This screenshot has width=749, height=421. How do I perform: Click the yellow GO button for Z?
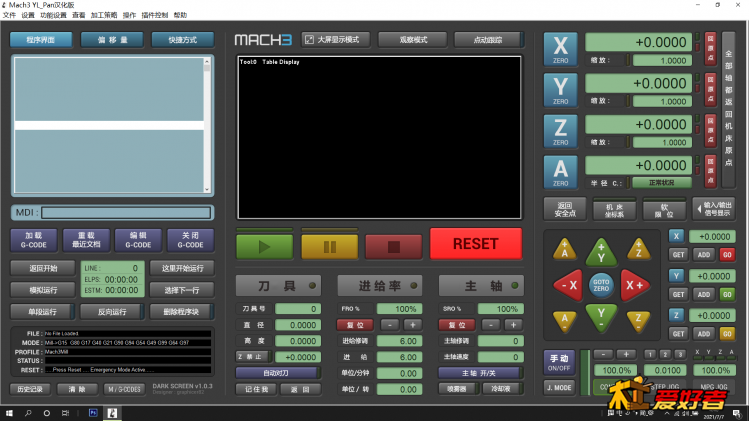pyautogui.click(x=727, y=334)
